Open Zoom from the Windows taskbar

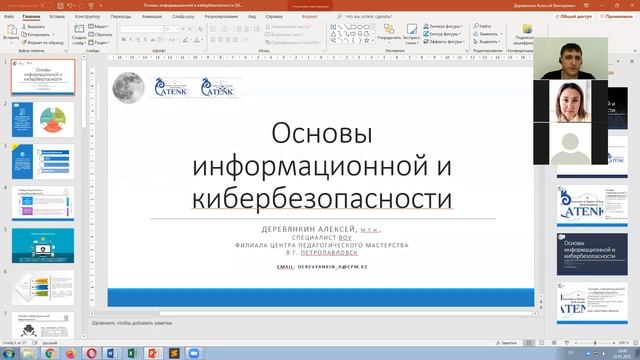pyautogui.click(x=194, y=353)
